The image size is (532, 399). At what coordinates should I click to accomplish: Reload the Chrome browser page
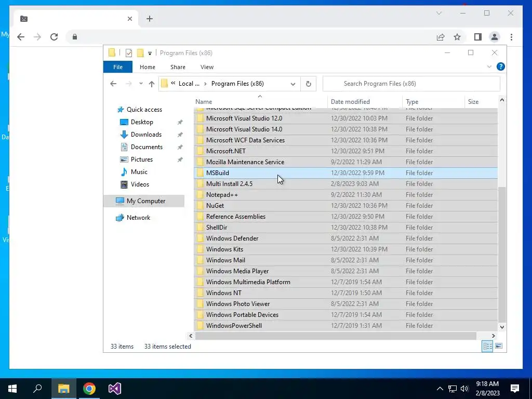54,37
